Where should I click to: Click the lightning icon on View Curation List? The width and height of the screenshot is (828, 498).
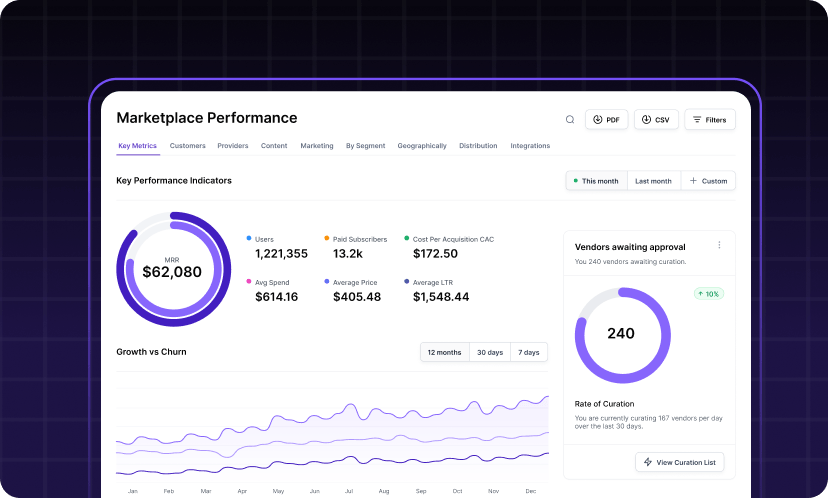648,462
